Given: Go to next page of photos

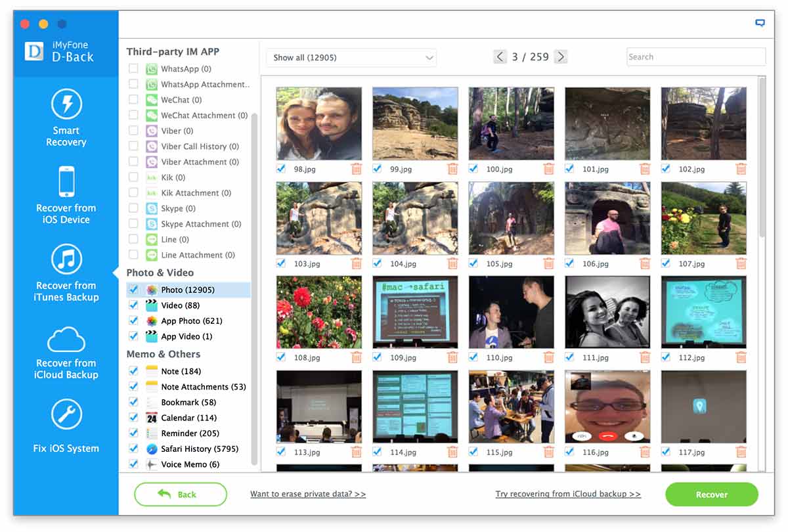Looking at the screenshot, I should [560, 57].
